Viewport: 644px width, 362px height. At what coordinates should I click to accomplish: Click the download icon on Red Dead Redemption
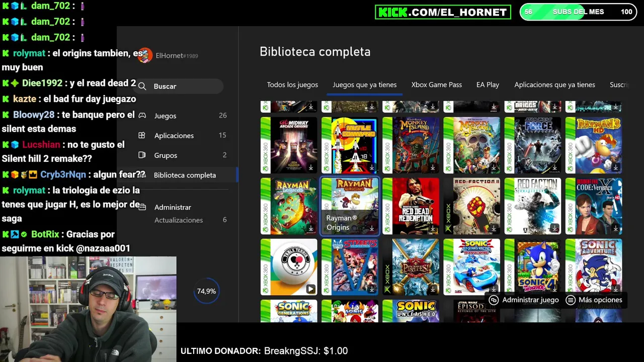(x=433, y=228)
